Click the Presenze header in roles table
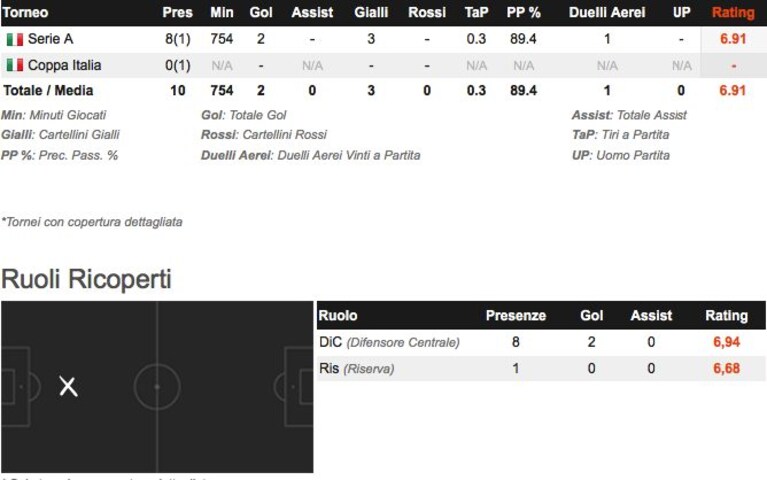Screen dimensions: 767x480 (x=516, y=316)
